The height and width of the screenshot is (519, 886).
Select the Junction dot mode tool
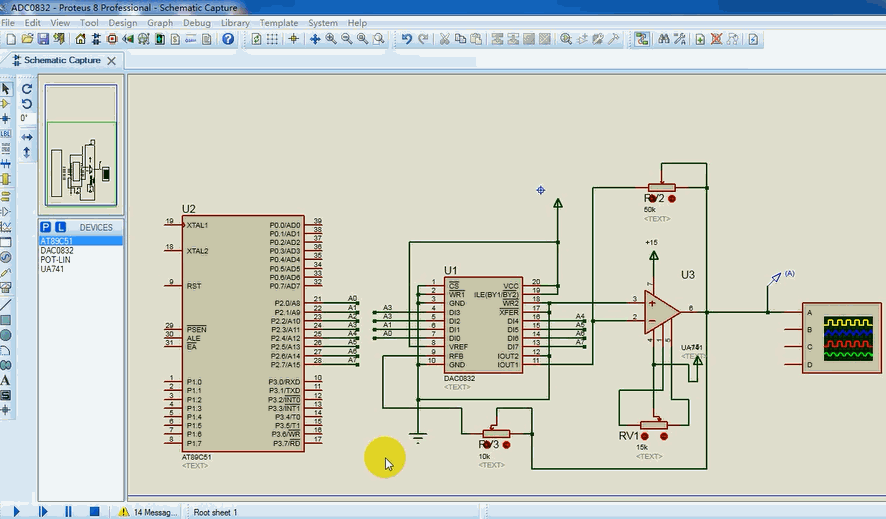point(6,119)
